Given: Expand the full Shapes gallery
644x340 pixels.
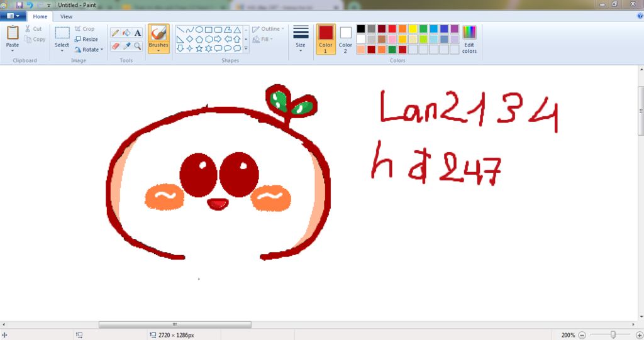Looking at the screenshot, I should click(x=246, y=48).
